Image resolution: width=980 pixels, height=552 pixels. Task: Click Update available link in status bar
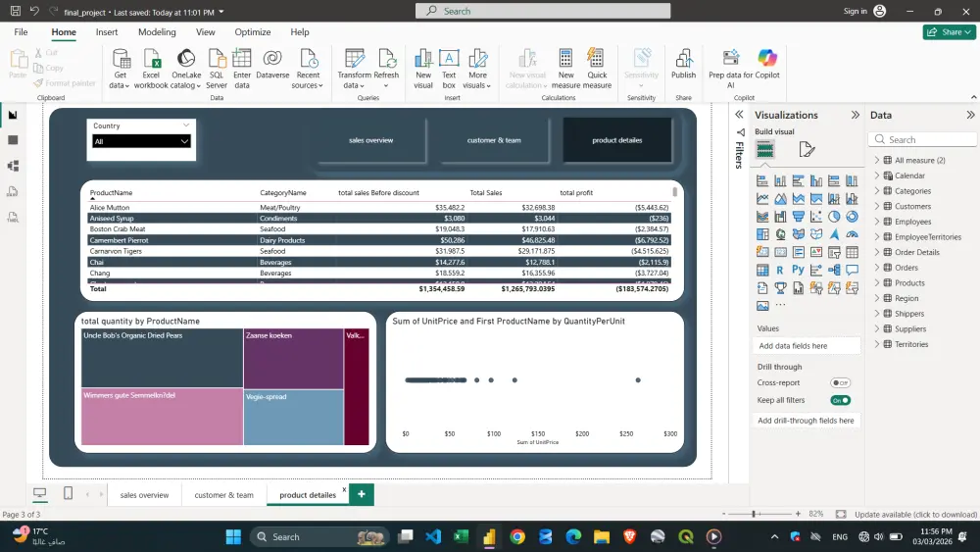tap(915, 514)
